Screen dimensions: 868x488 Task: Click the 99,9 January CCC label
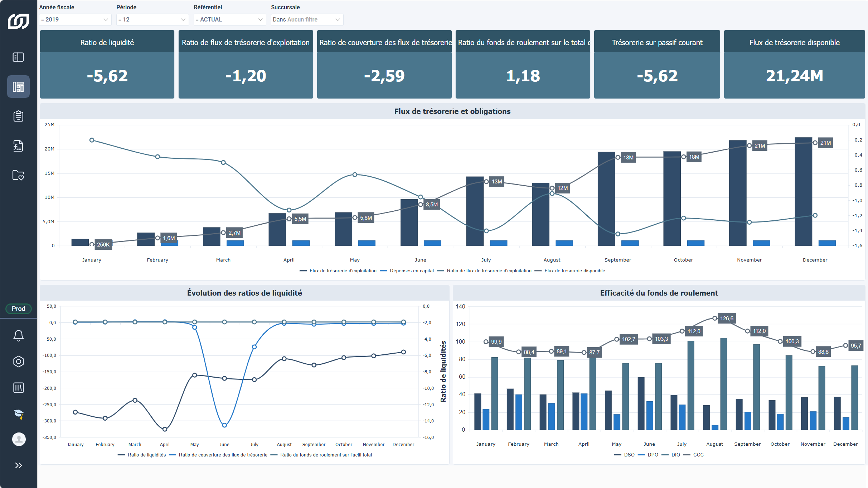(496, 341)
